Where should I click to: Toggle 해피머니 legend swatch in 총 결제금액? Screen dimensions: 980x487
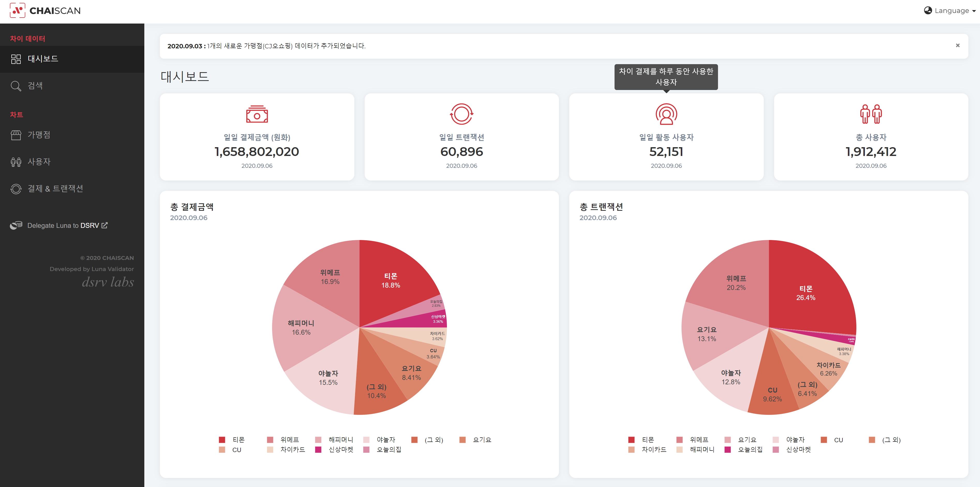pos(318,440)
